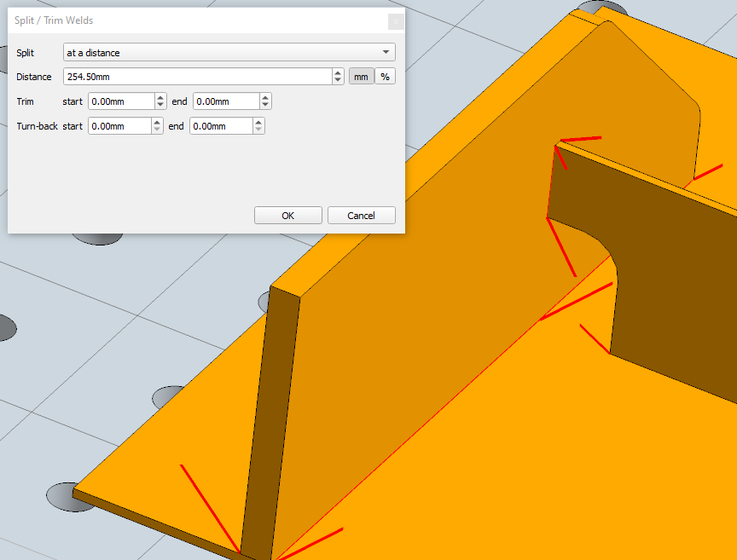Increment Turn-back end value
The height and width of the screenshot is (560, 737).
[x=258, y=122]
